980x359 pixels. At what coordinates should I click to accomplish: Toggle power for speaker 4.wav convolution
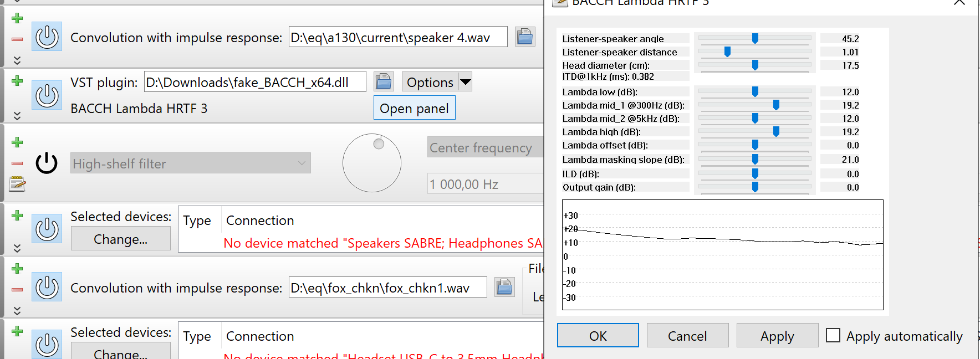(47, 37)
